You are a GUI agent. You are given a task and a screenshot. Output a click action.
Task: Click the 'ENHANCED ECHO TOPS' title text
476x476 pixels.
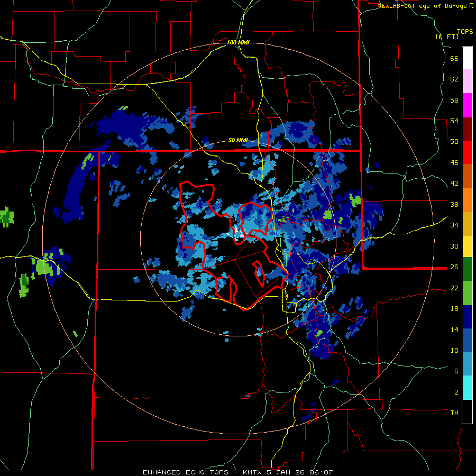pyautogui.click(x=186, y=472)
